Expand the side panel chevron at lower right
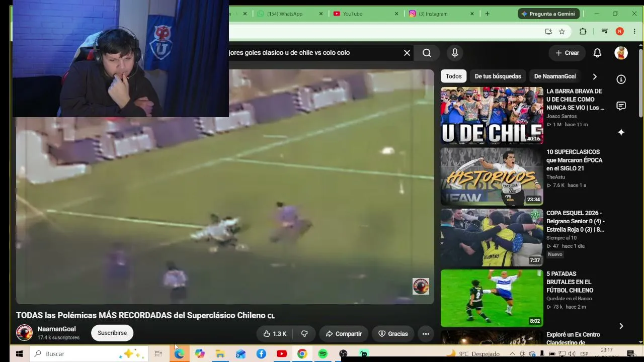This screenshot has height=362, width=644. point(621,326)
